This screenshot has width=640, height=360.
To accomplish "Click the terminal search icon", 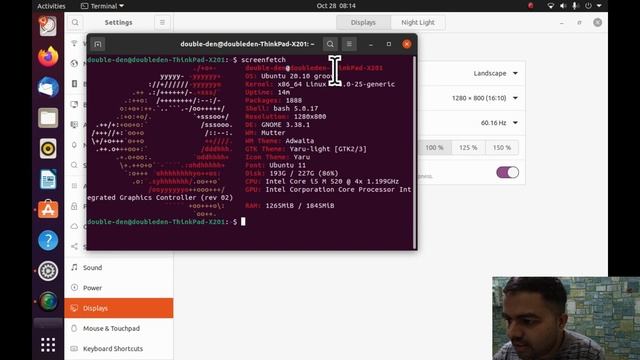I will pyautogui.click(x=330, y=44).
